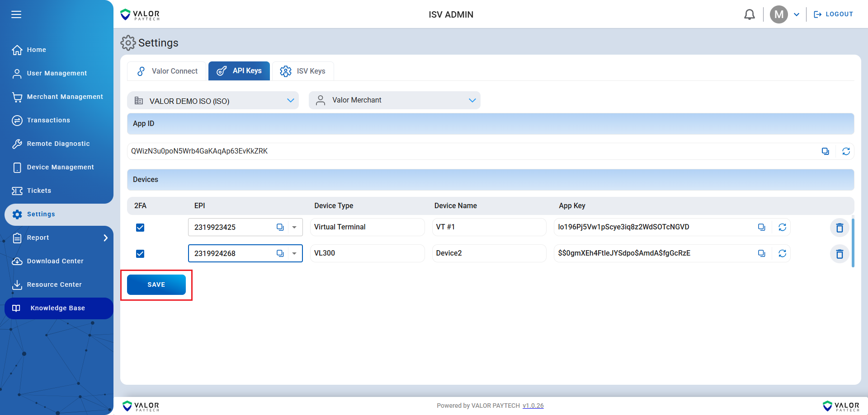Regenerate the VT #1 app key
Viewport: 868px width, 415px height.
click(x=782, y=227)
